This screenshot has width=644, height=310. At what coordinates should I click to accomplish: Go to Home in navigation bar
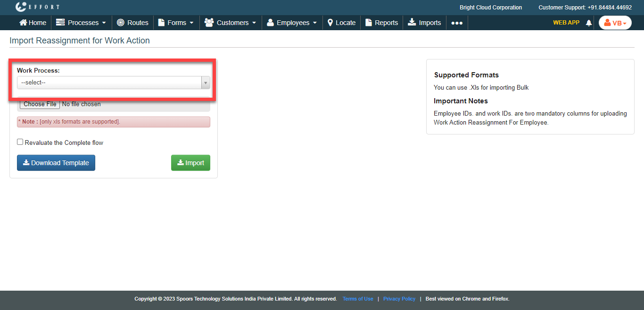point(33,23)
